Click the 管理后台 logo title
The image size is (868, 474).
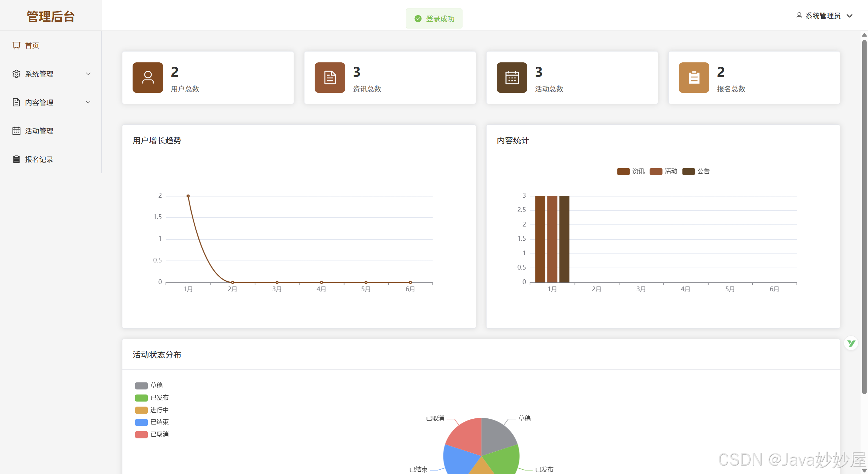[x=51, y=16]
